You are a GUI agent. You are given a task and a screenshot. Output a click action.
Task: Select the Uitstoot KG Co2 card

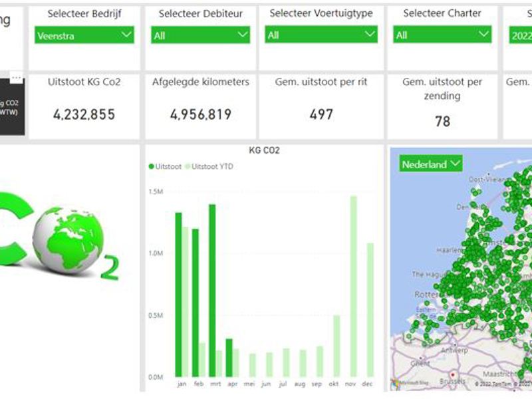[84, 106]
